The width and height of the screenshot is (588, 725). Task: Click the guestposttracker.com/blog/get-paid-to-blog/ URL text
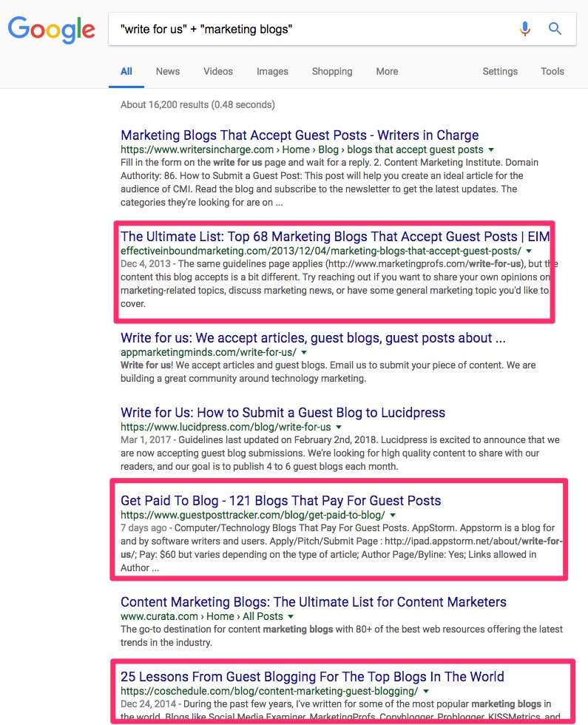tap(253, 515)
